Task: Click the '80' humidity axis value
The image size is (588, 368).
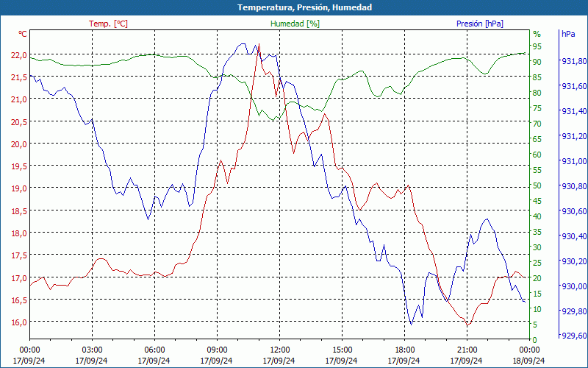Action: pyautogui.click(x=537, y=93)
